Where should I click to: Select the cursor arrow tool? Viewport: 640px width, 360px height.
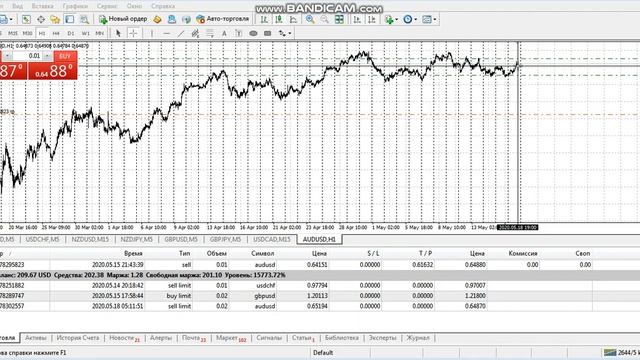coord(118,33)
